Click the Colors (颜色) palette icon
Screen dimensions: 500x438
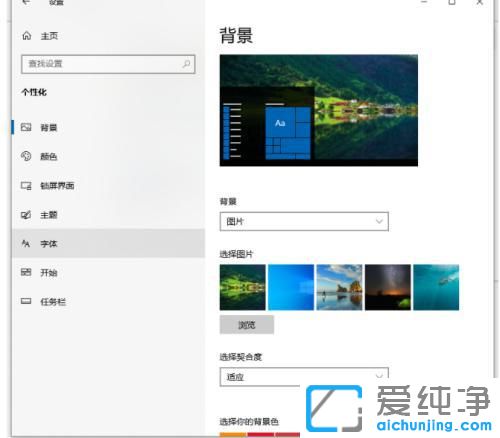pyautogui.click(x=26, y=156)
